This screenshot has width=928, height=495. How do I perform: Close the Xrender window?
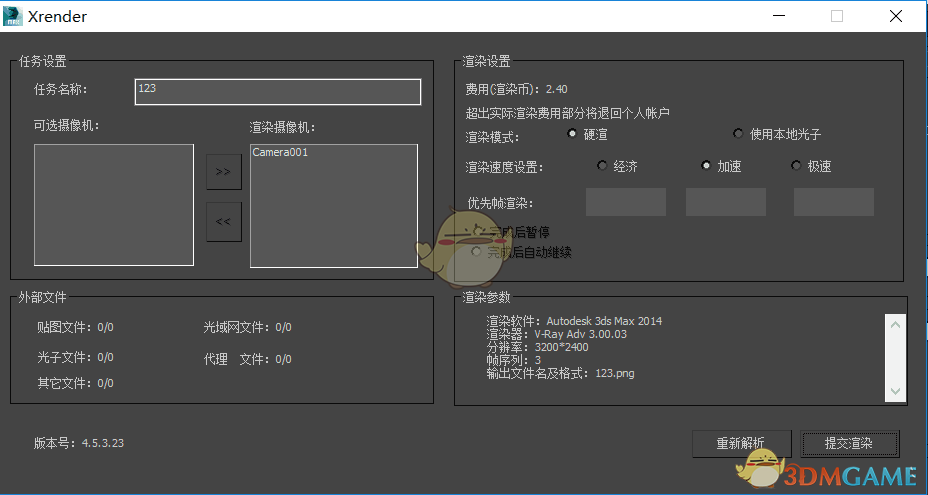pyautogui.click(x=896, y=16)
